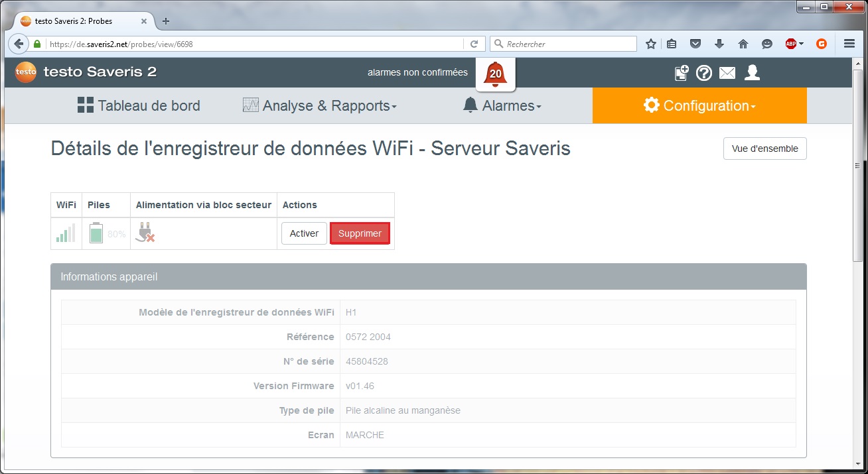The width and height of the screenshot is (868, 474).
Task: Click the page title about Serveur Saveris
Action: click(311, 148)
